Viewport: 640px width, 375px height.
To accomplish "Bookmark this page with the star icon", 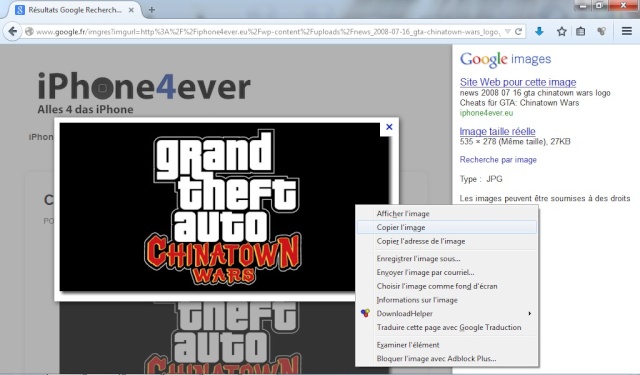I will coord(562,31).
